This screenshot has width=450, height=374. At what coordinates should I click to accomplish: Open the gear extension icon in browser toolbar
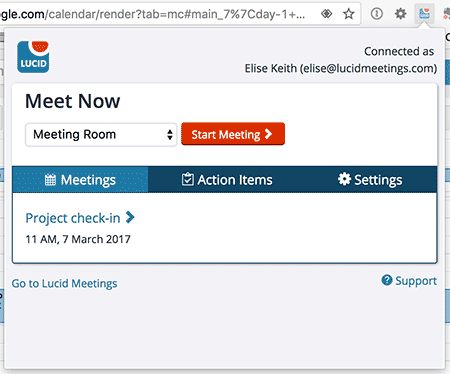click(x=400, y=14)
